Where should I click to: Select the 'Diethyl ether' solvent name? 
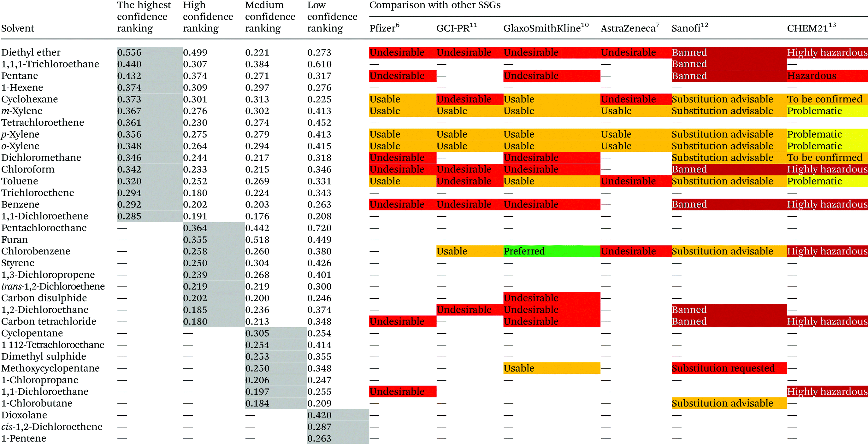(31, 53)
